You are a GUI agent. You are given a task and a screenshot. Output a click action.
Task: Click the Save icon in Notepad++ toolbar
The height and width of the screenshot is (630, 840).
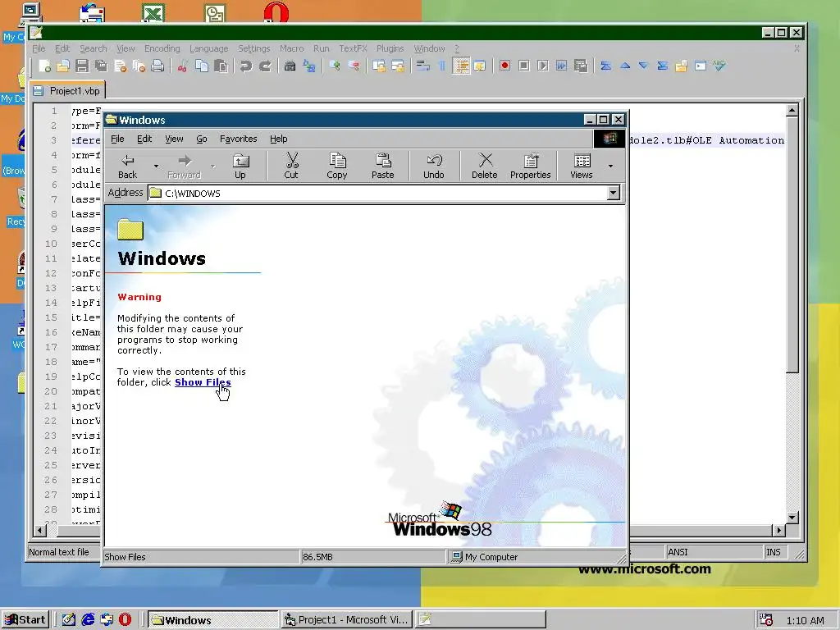pyautogui.click(x=82, y=66)
